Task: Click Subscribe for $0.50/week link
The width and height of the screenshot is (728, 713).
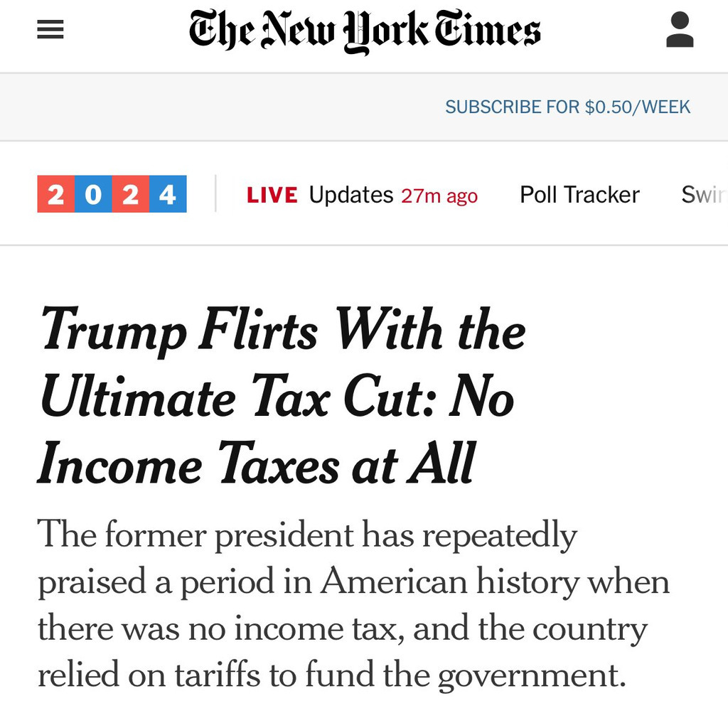Action: point(568,107)
